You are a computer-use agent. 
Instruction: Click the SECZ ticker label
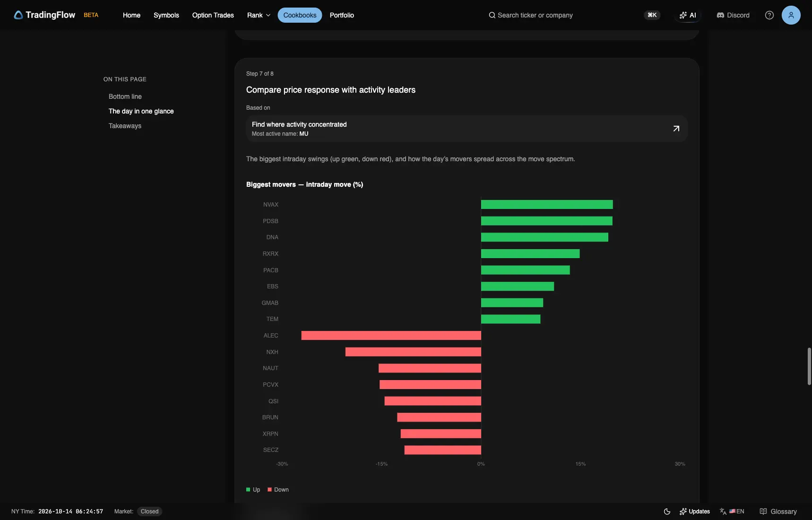point(271,450)
